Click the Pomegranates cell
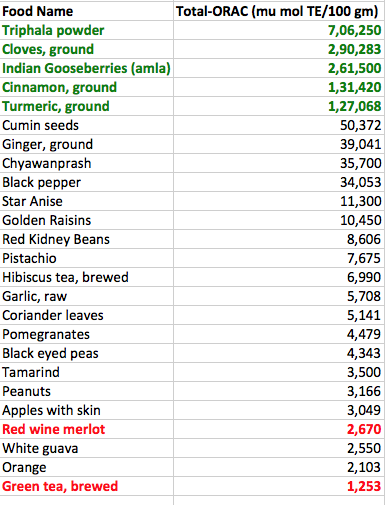 [87, 334]
